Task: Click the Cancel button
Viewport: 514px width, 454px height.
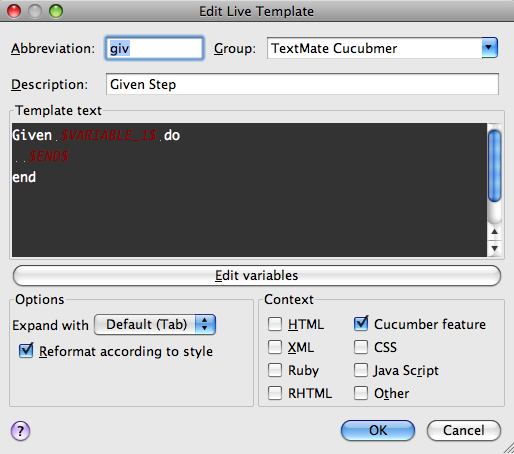Action: pos(464,430)
